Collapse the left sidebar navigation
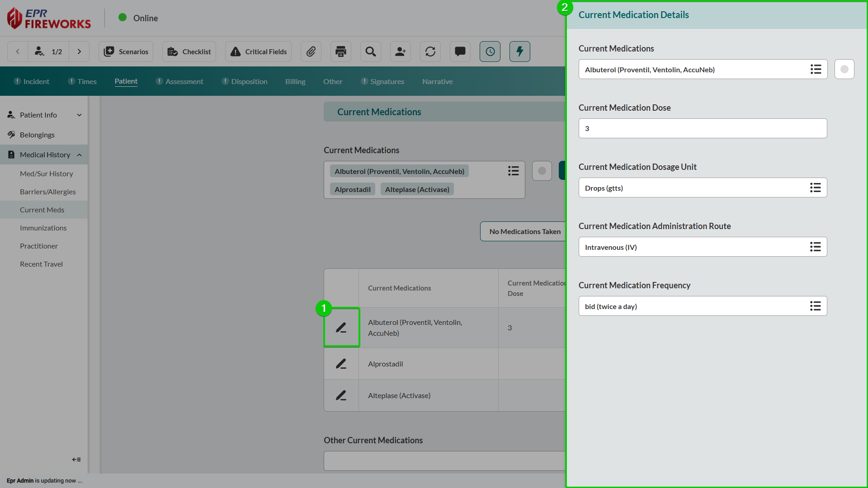The image size is (868, 488). coord(76,460)
